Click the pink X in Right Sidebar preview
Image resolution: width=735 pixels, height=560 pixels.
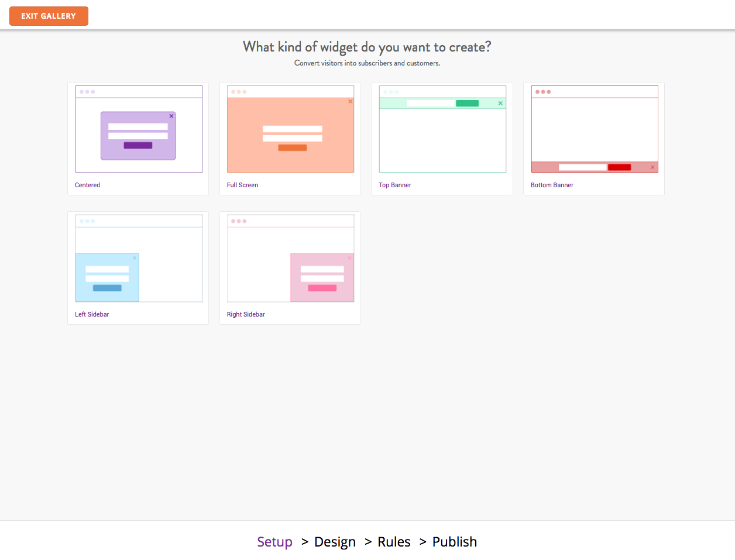[x=350, y=257]
